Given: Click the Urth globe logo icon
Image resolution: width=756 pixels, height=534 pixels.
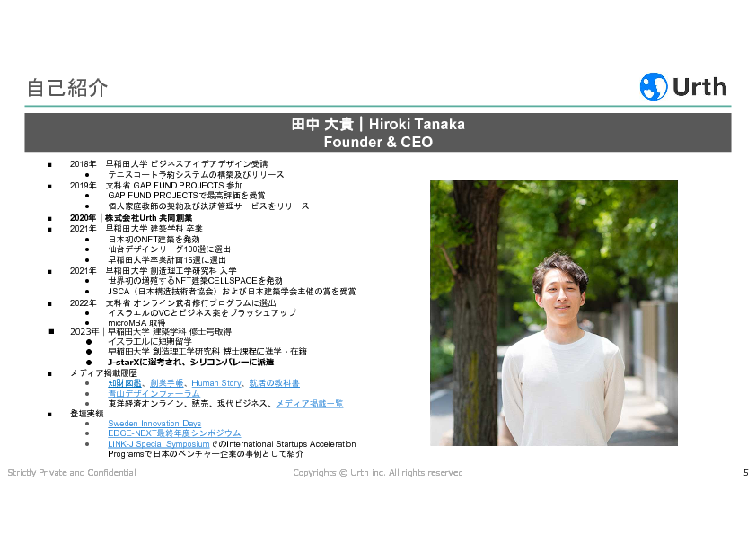Looking at the screenshot, I should [653, 86].
